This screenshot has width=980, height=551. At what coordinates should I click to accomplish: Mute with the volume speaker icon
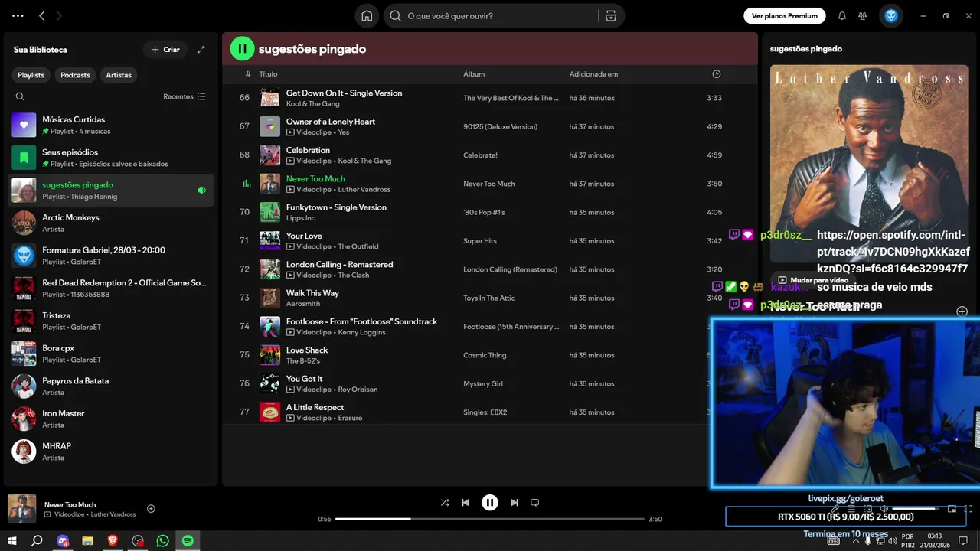(884, 508)
